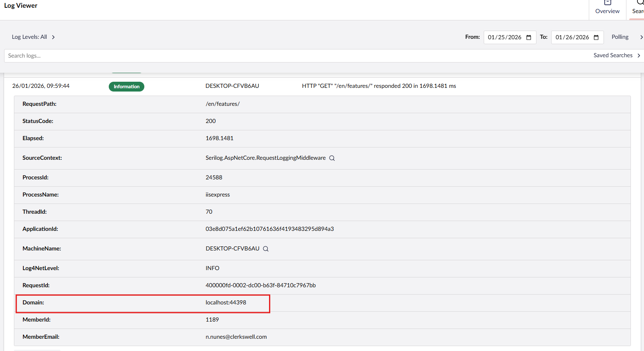
Task: Expand the Saved Searches list
Action: [613, 56]
